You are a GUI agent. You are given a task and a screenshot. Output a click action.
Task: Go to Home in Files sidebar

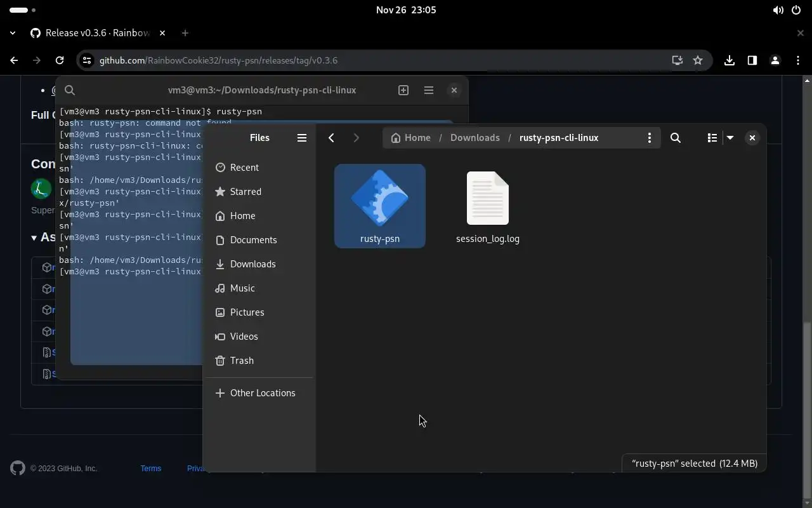(x=260, y=216)
